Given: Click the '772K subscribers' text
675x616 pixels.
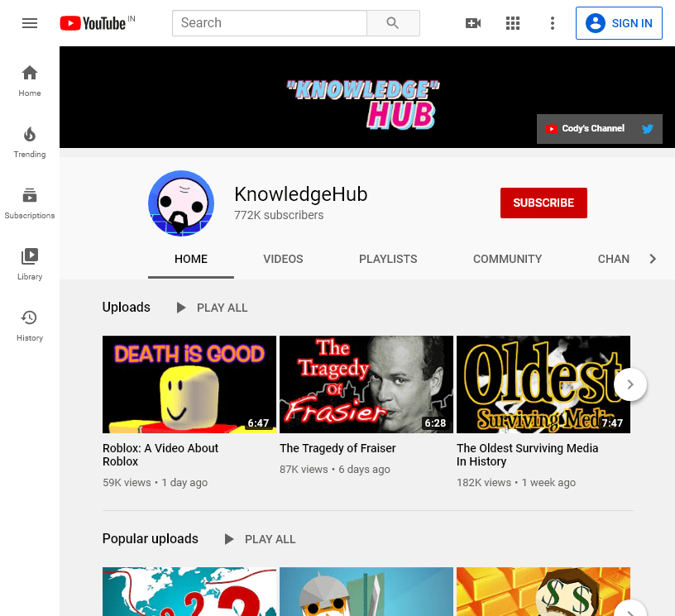Looking at the screenshot, I should click(279, 215).
